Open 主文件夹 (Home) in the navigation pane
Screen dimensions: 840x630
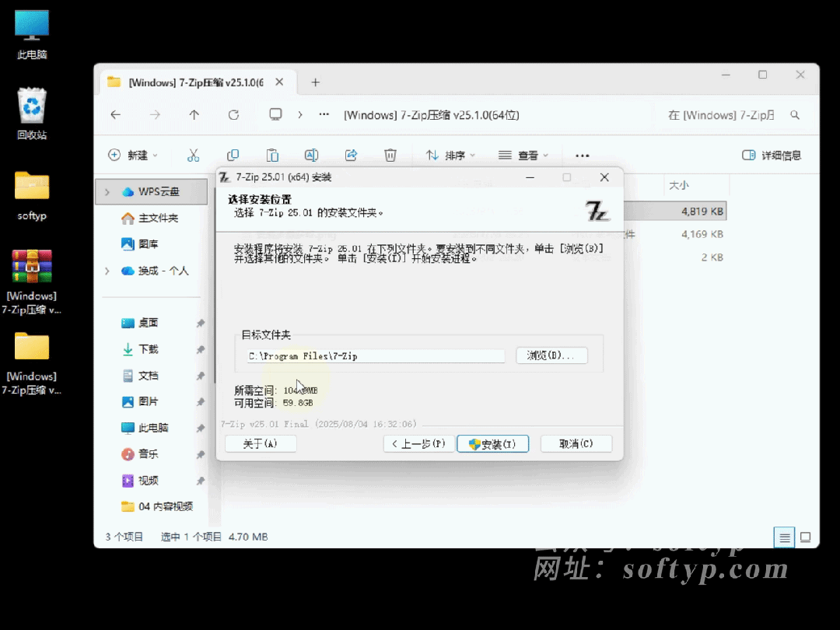click(152, 218)
